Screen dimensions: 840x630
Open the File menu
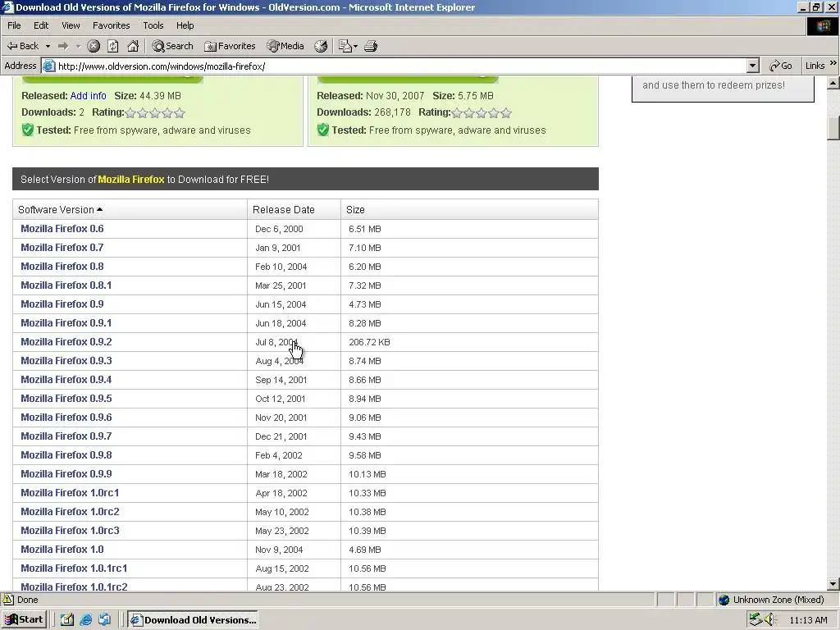tap(14, 25)
